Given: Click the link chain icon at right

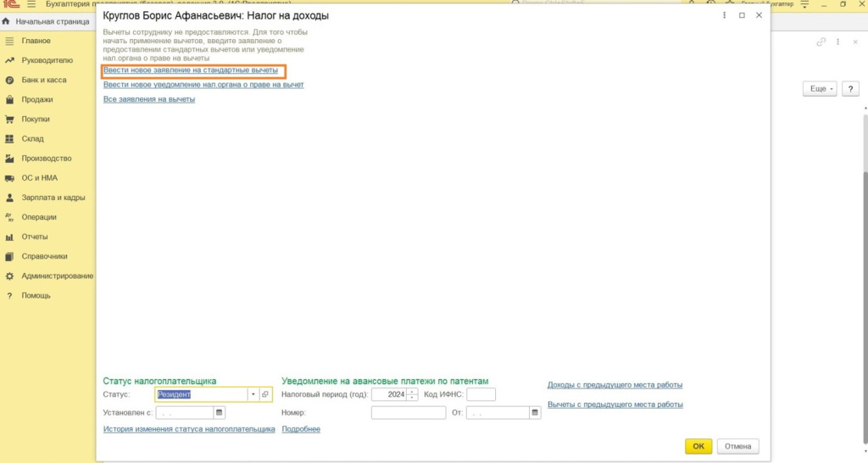Looking at the screenshot, I should (x=821, y=42).
